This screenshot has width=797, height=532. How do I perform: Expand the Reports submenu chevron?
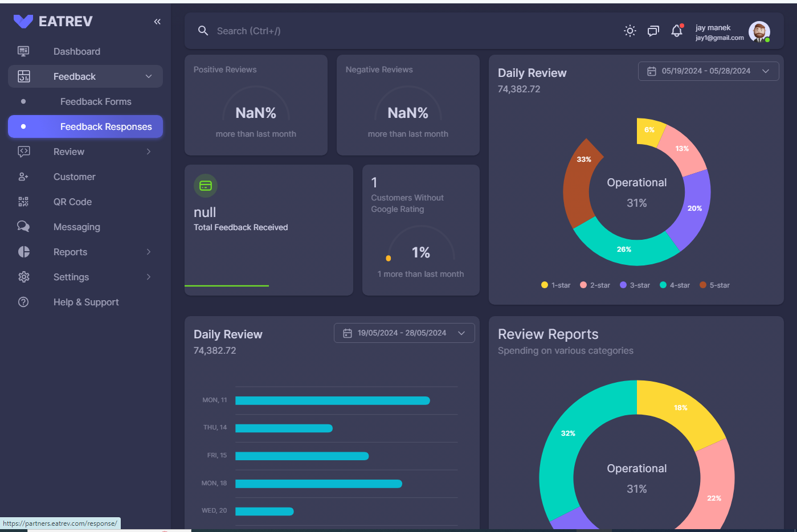tap(149, 252)
